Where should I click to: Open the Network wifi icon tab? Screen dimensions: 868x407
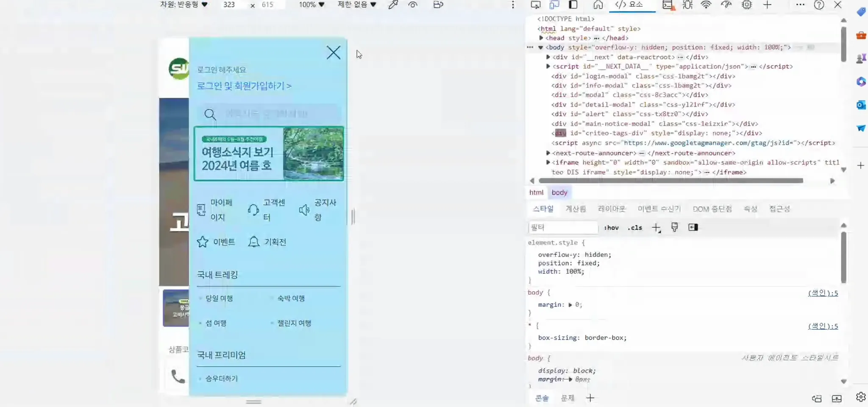click(706, 5)
